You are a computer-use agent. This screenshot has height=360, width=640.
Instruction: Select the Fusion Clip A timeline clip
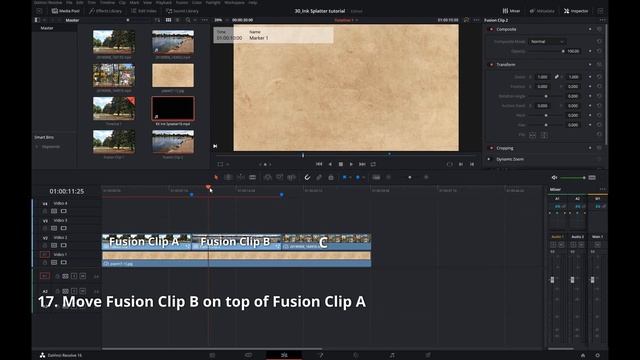click(x=147, y=242)
